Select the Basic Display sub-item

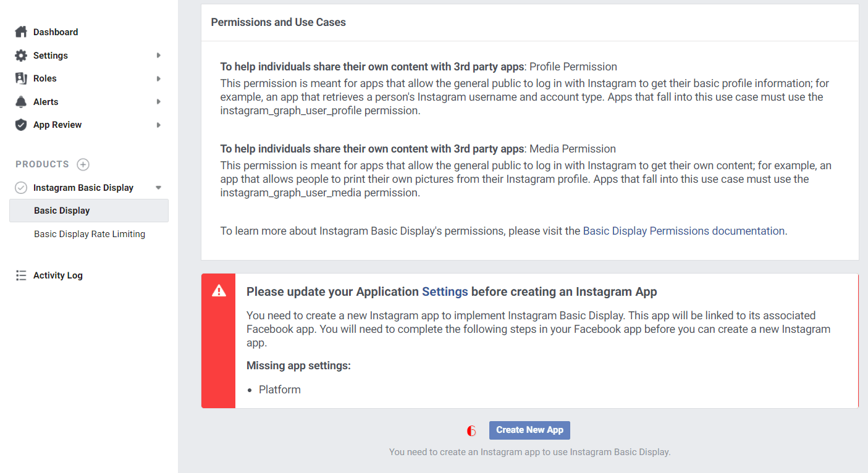89,211
